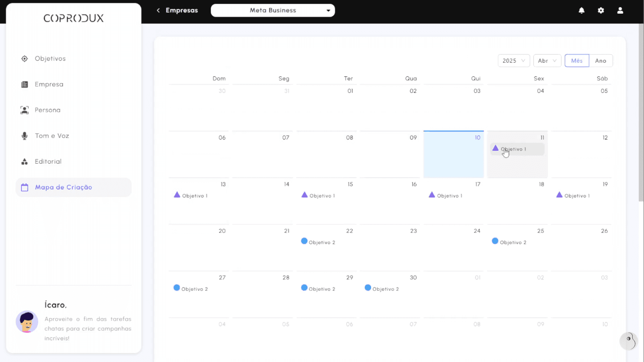Click the back arrow beside Empresas
The height and width of the screenshot is (362, 644).
[x=158, y=10]
